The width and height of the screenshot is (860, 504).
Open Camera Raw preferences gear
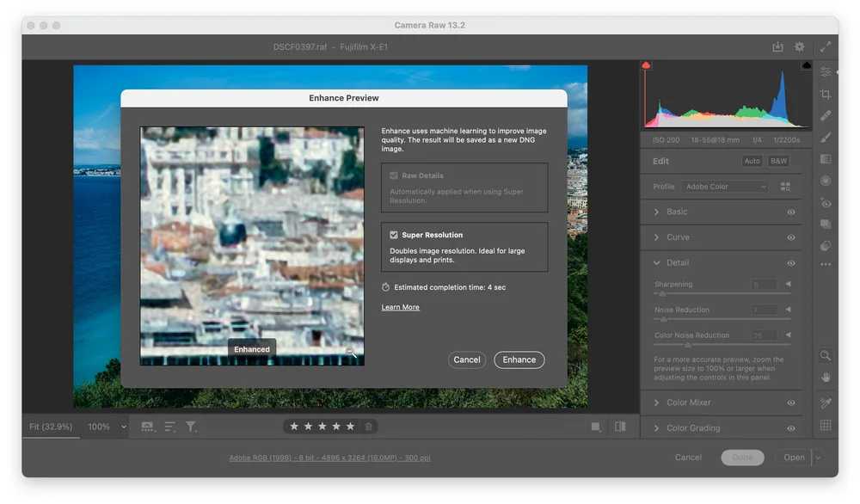point(800,46)
